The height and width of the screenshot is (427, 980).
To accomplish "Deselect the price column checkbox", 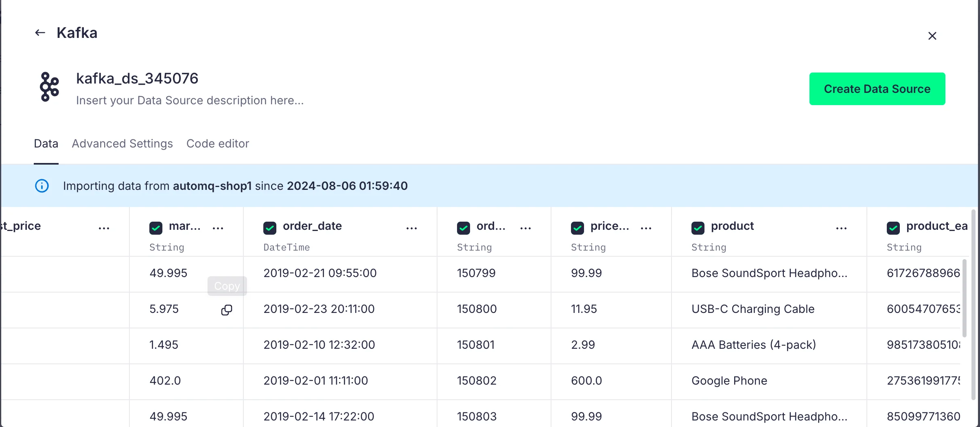I will [577, 228].
